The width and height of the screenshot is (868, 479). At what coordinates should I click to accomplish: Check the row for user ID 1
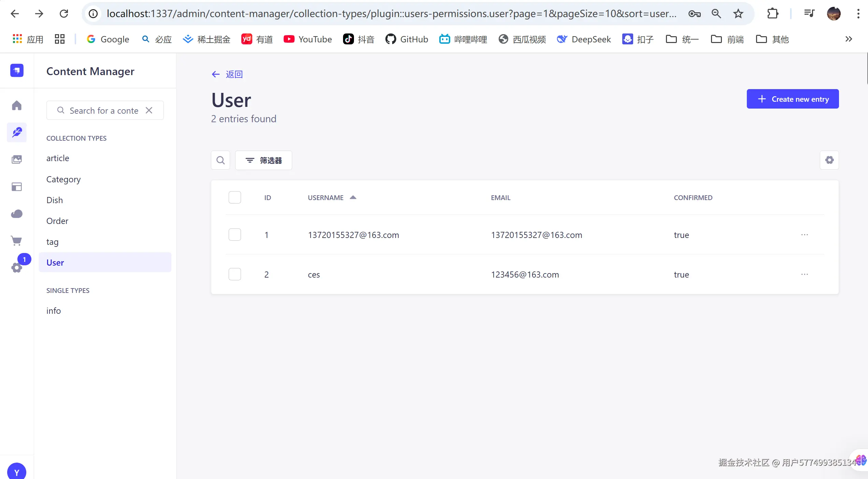coord(234,235)
